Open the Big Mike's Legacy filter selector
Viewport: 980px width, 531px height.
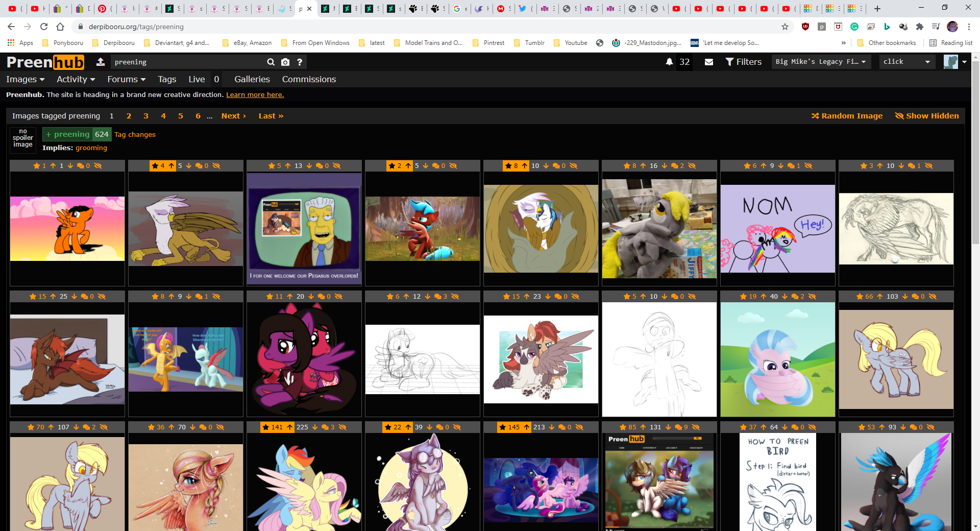click(821, 62)
